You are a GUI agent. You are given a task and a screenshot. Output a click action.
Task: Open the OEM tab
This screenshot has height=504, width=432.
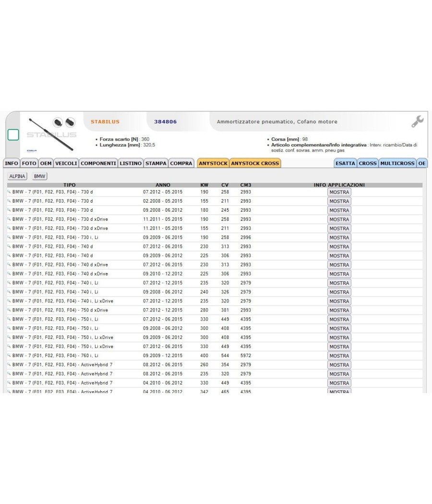pos(46,163)
